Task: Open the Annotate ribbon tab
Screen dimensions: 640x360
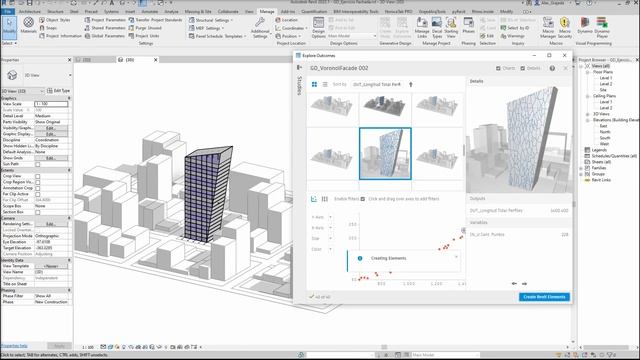Action: click(x=150, y=11)
